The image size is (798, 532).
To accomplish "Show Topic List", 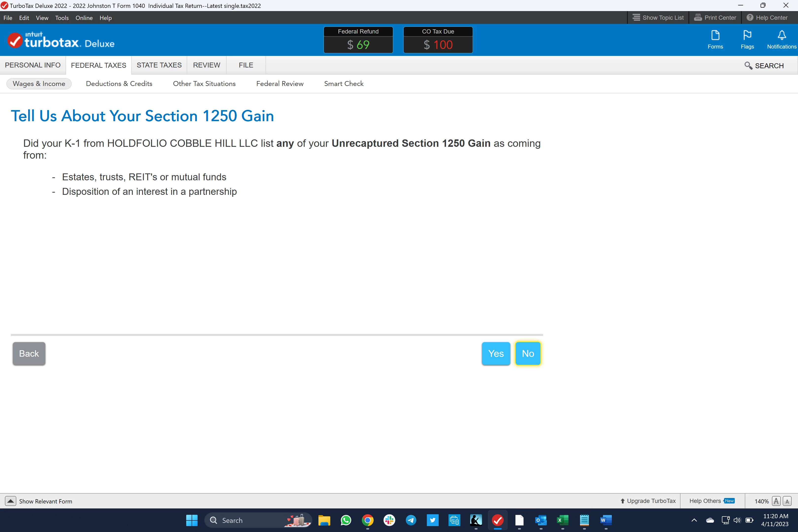I will point(658,18).
